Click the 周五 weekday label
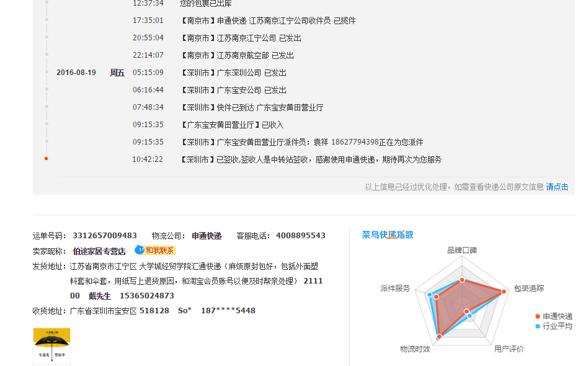 [x=117, y=73]
